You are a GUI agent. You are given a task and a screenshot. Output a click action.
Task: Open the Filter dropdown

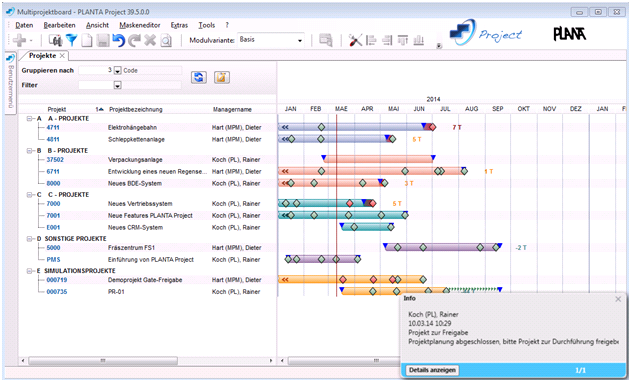(117, 85)
